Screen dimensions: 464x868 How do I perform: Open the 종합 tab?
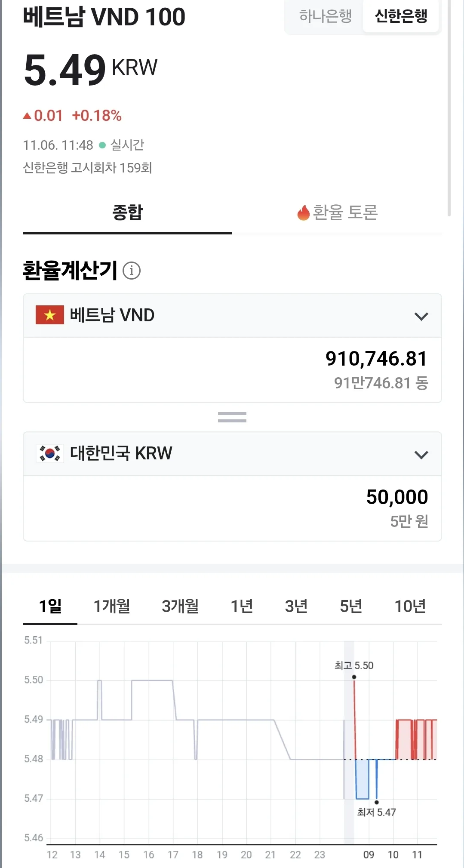127,212
